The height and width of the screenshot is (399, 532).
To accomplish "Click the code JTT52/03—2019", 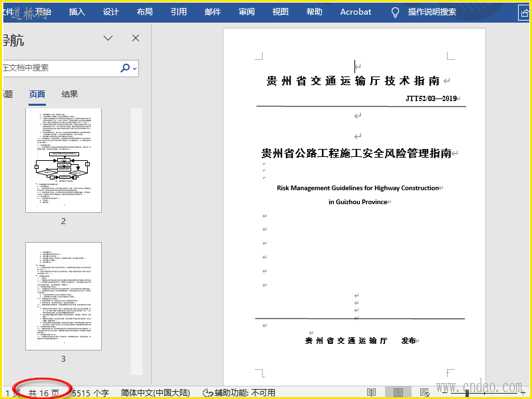I will point(431,98).
